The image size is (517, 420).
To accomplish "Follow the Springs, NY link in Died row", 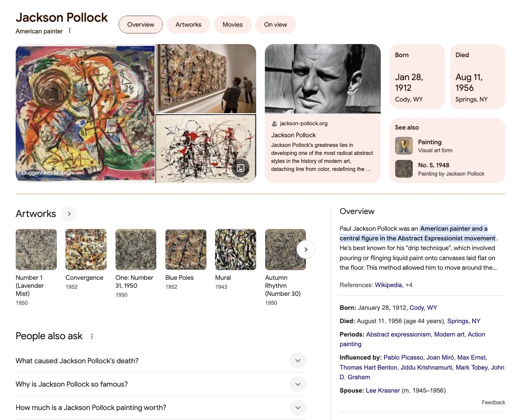I will point(464,321).
